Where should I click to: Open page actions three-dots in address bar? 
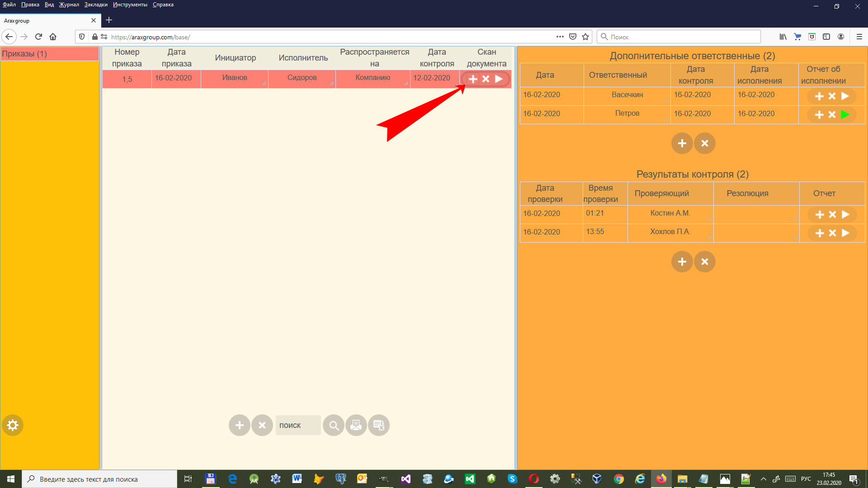(x=560, y=37)
